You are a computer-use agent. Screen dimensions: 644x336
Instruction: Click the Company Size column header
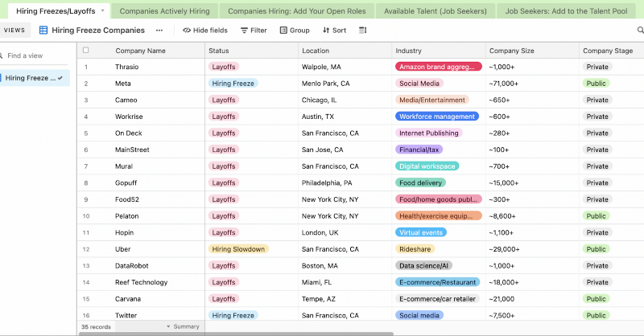click(532, 51)
